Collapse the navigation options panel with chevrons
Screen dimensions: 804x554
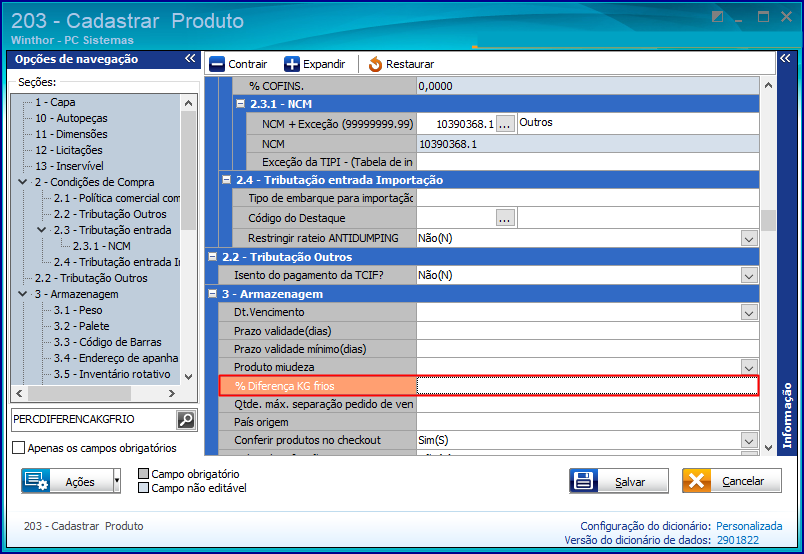190,58
